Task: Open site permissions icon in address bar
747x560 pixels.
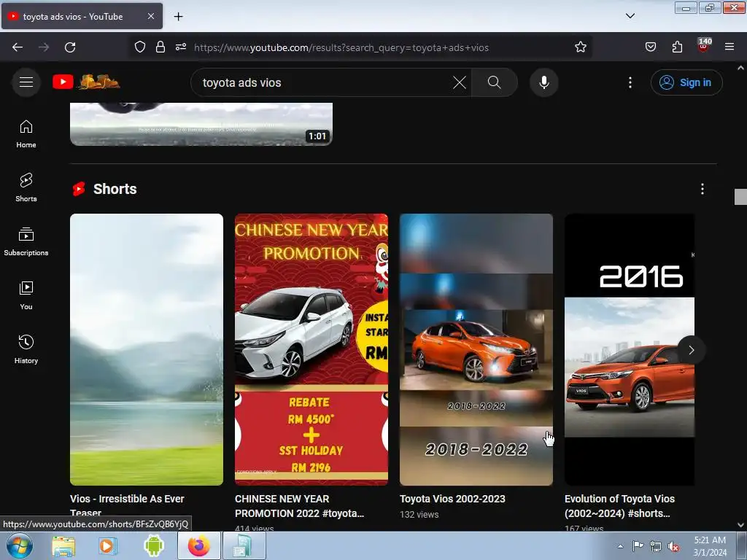Action: tap(181, 47)
